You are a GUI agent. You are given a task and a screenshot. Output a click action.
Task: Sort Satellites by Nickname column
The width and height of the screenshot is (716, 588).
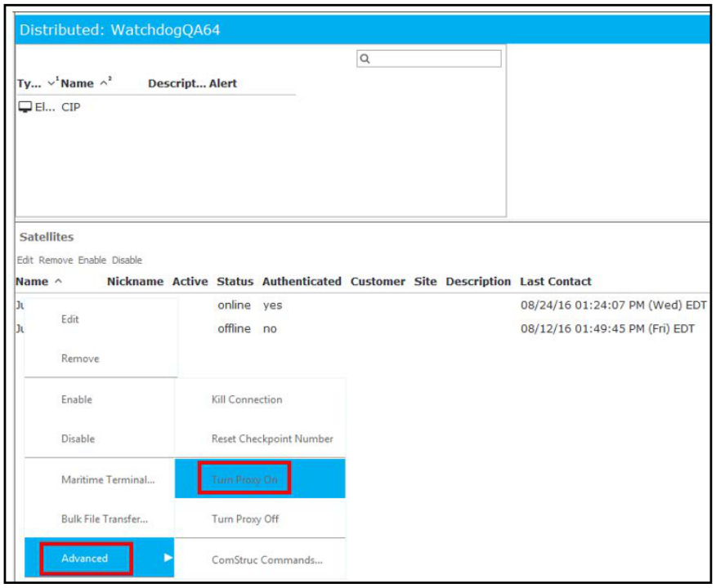tap(135, 282)
